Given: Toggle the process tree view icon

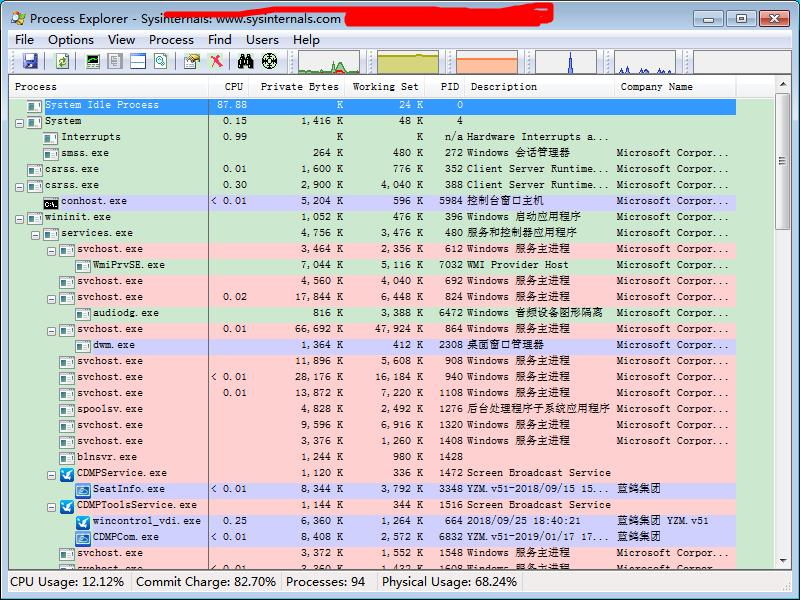Looking at the screenshot, I should tap(115, 61).
